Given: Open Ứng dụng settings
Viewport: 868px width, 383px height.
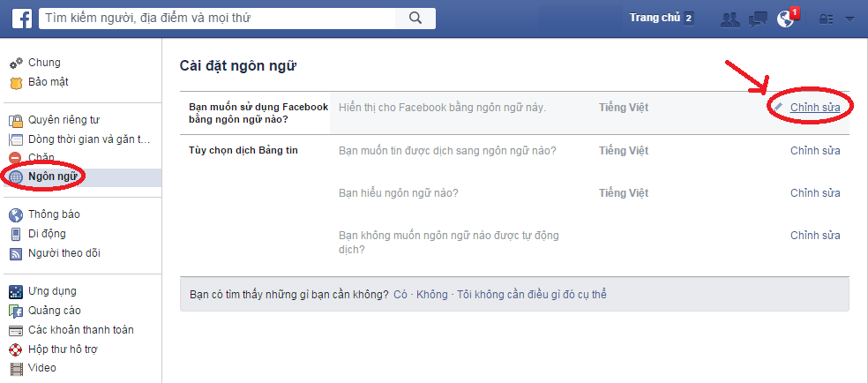Looking at the screenshot, I should 52,292.
